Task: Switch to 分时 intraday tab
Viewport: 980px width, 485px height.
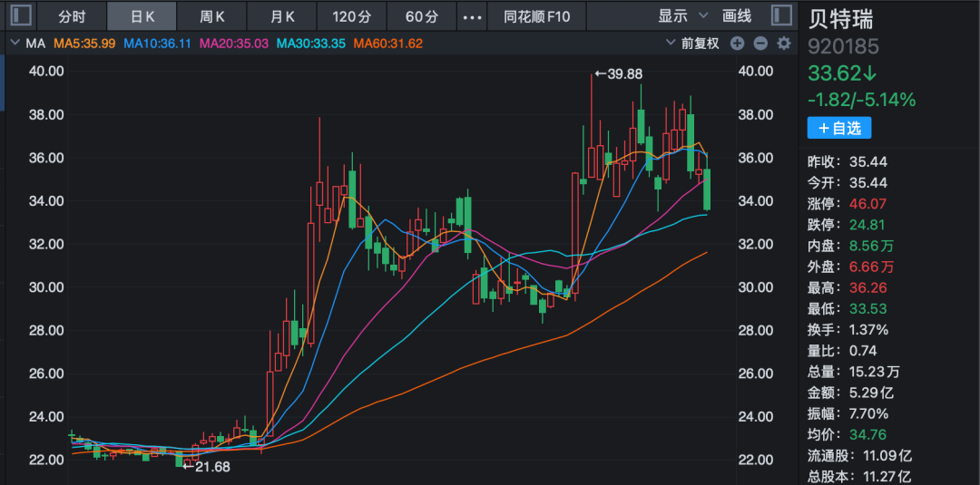Action: point(72,16)
